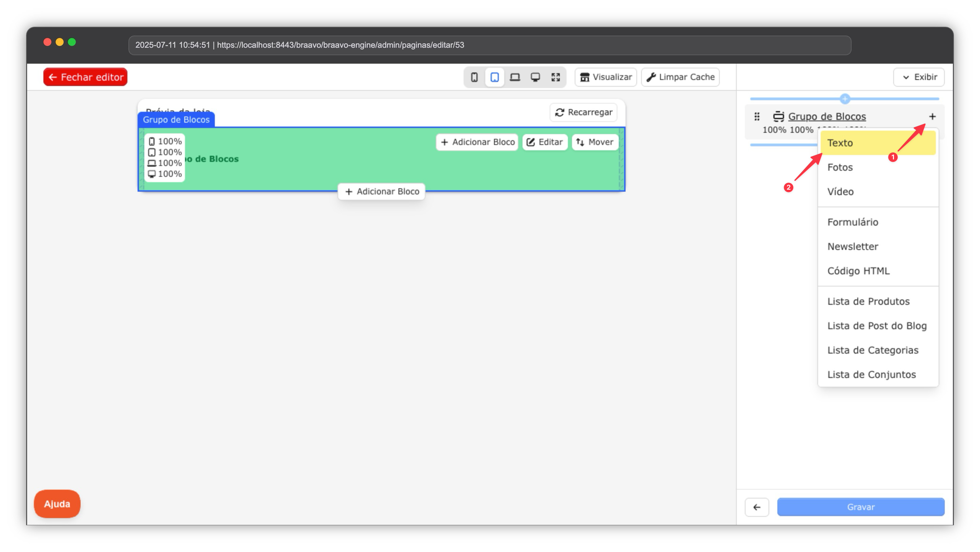The width and height of the screenshot is (980, 552).
Task: Open the orange Ajuda help bubble
Action: point(57,504)
